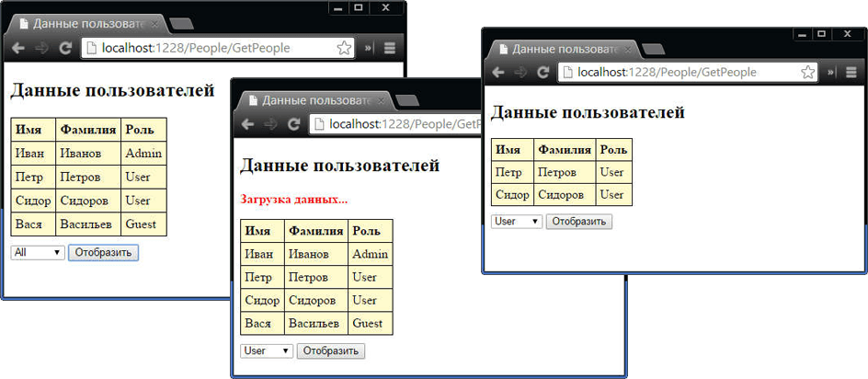Screen dimensions: 868x379
Task: Click back arrow in the left browser window
Action: 18,48
